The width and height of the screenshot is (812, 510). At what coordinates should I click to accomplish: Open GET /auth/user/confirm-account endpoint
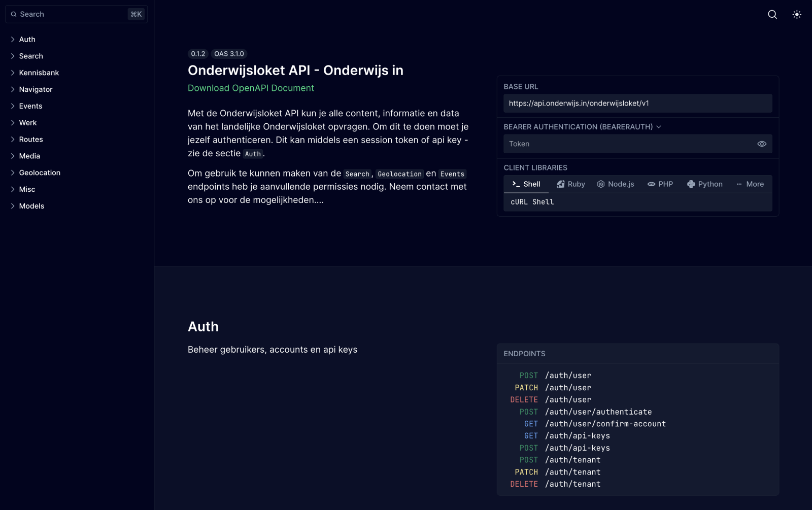pyautogui.click(x=595, y=424)
